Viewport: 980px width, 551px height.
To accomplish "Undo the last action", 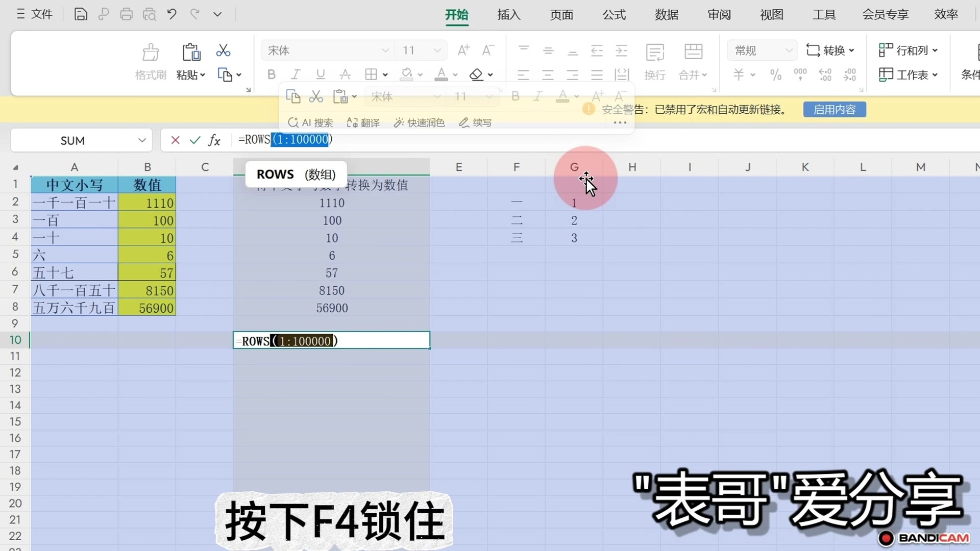I will 172,14.
